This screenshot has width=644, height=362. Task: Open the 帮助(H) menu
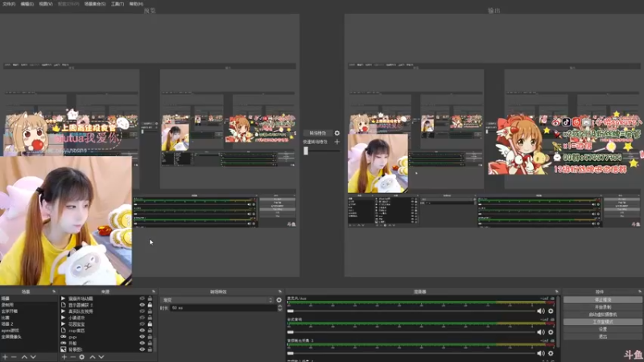pyautogui.click(x=136, y=4)
